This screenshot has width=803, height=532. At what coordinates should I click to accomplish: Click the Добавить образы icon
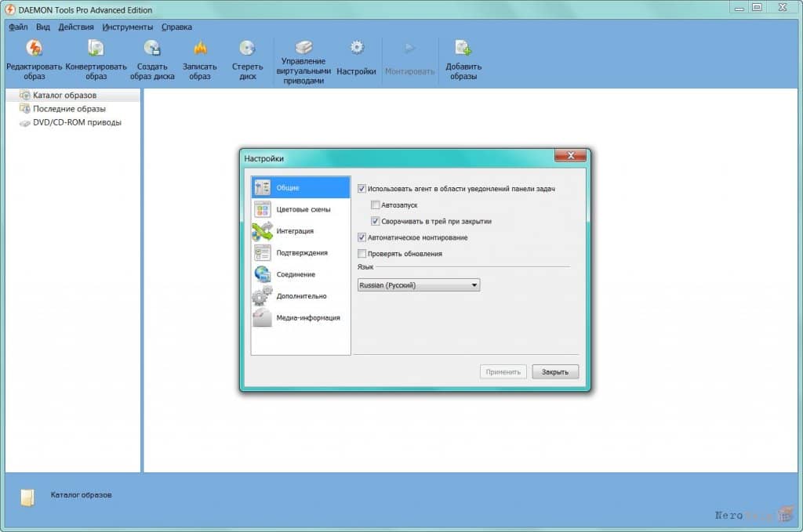pos(463,49)
